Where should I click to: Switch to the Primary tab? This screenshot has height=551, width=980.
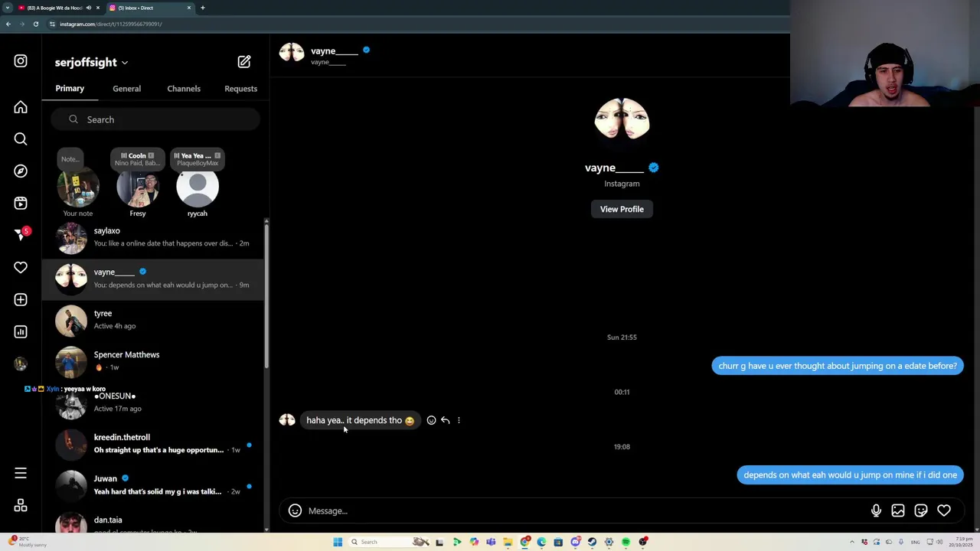[x=70, y=89]
